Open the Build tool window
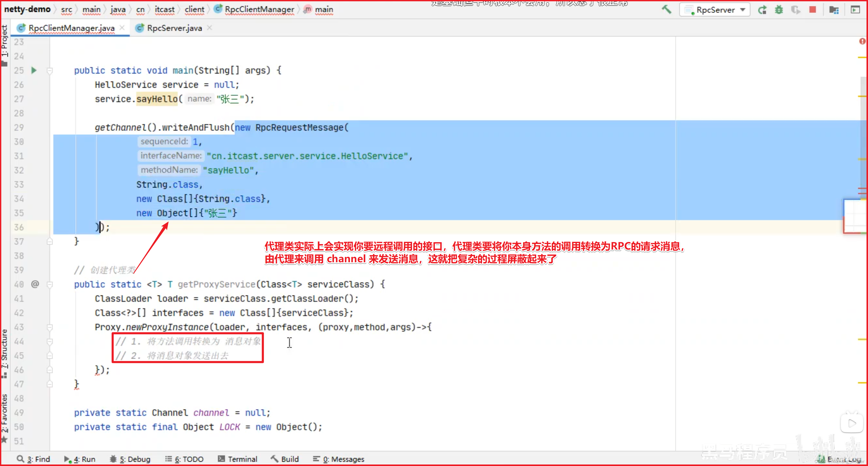This screenshot has height=466, width=868. pyautogui.click(x=285, y=459)
